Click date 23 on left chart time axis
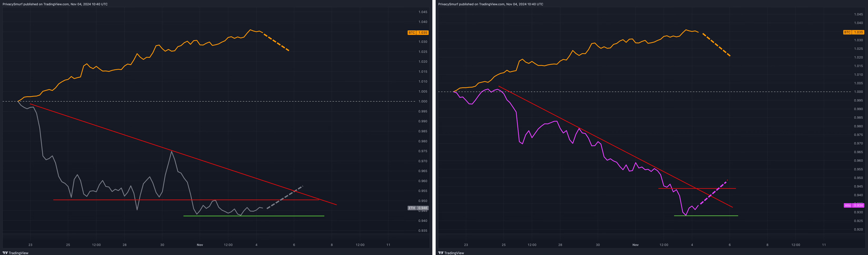 coord(30,245)
